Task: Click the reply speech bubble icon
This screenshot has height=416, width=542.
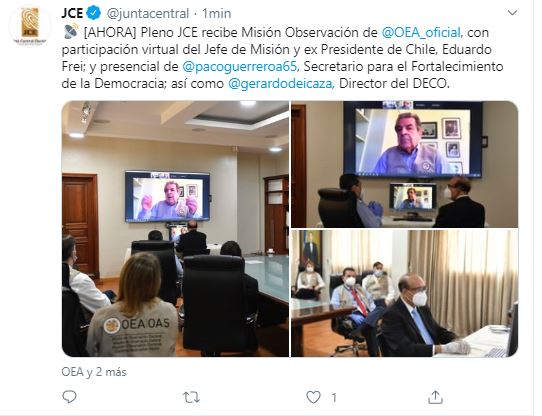Action: click(69, 397)
